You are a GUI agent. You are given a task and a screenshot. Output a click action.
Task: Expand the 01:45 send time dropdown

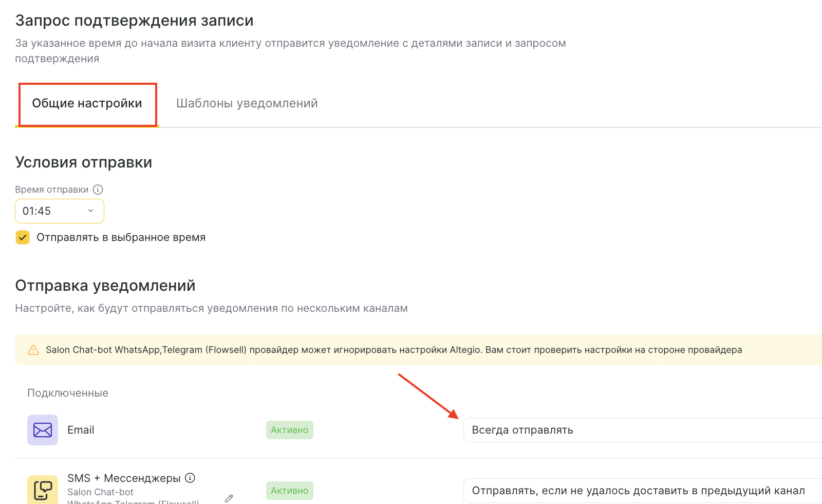coord(60,211)
